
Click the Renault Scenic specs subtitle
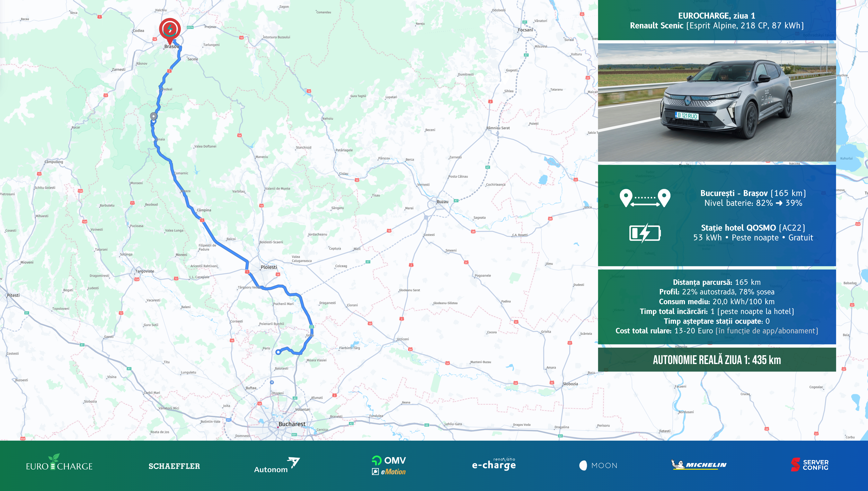[x=717, y=26]
